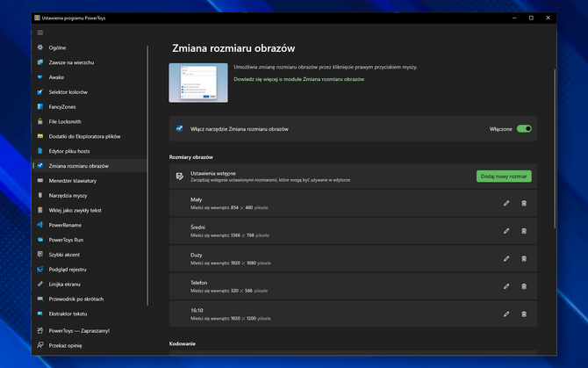Edit the Mały size preset
This screenshot has height=368, width=588.
pos(506,203)
